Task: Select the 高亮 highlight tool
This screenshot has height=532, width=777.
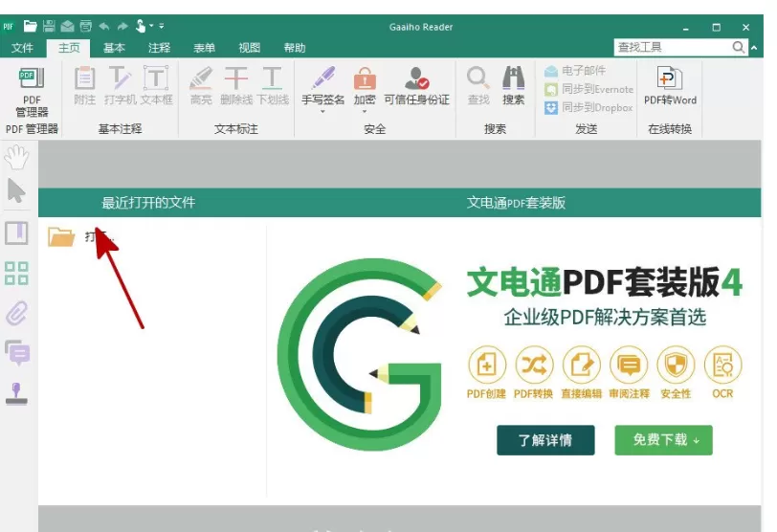Action: pos(201,86)
